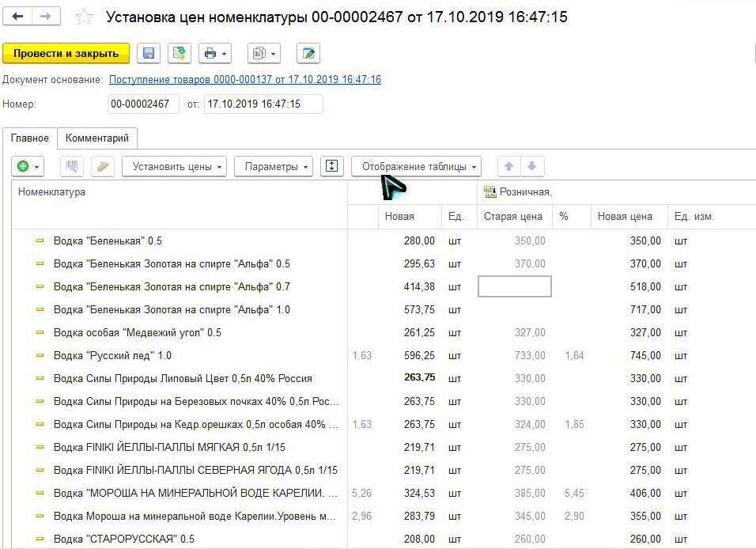Select Водка "МОРОША НА МИНЕРАЛЬНОЙ ВОДЕ КАРЕЛИИ" row
Image resolution: width=756 pixels, height=549 pixels.
pos(195,493)
